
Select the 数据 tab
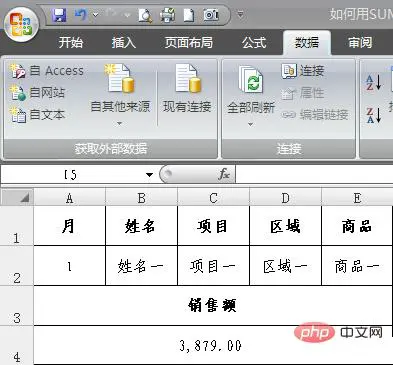(307, 43)
